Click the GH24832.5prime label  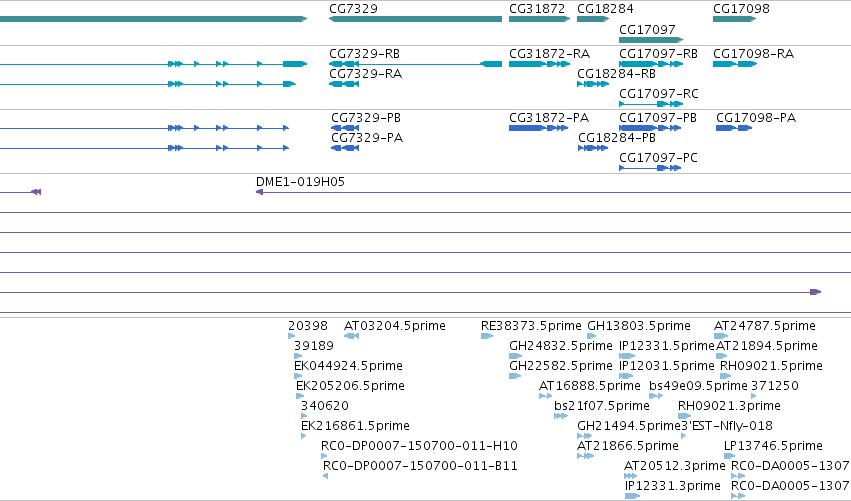click(x=561, y=346)
